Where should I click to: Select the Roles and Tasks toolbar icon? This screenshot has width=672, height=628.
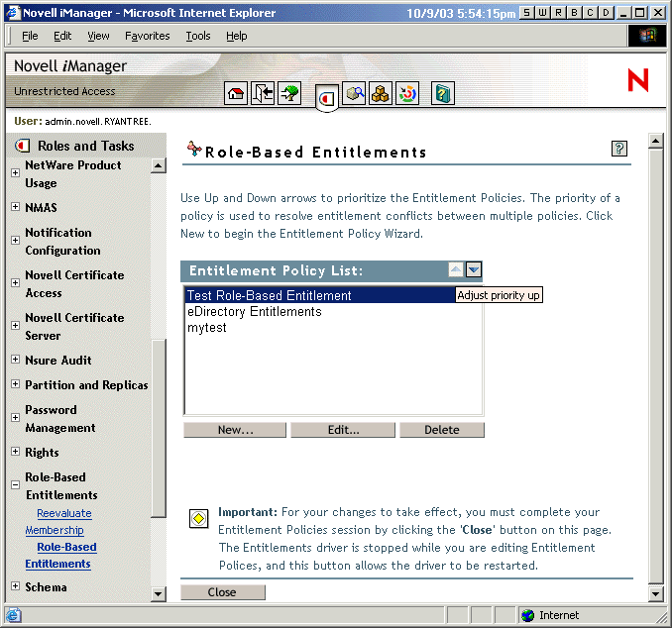326,98
